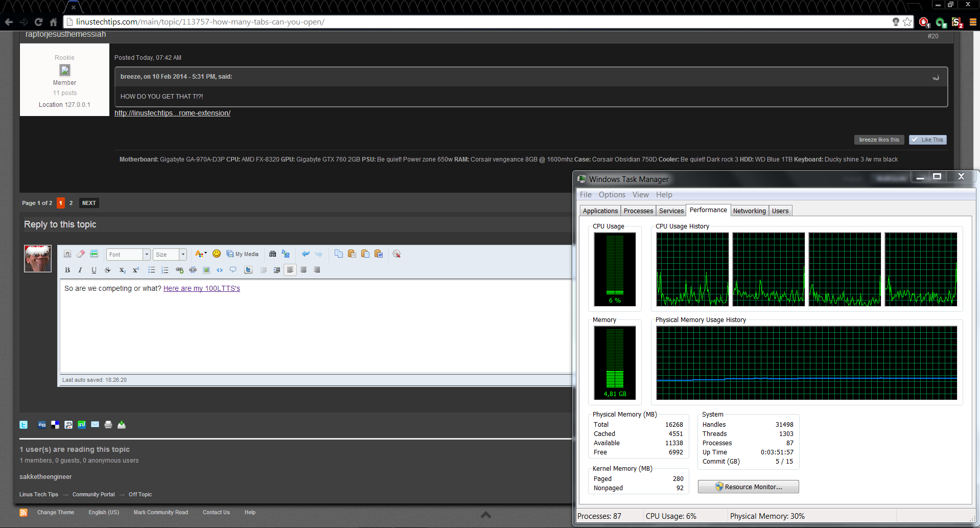980x528 pixels.
Task: Open the Help menu in Task Manager
Action: [x=664, y=195]
